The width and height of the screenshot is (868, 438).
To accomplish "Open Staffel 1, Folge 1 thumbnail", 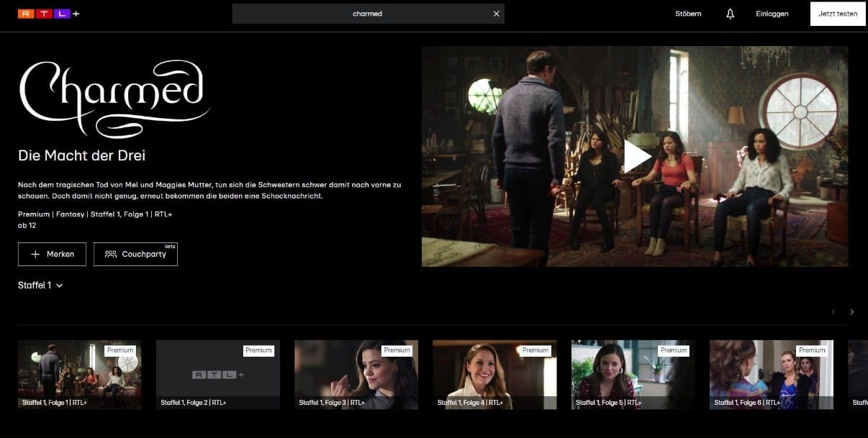I will point(80,375).
